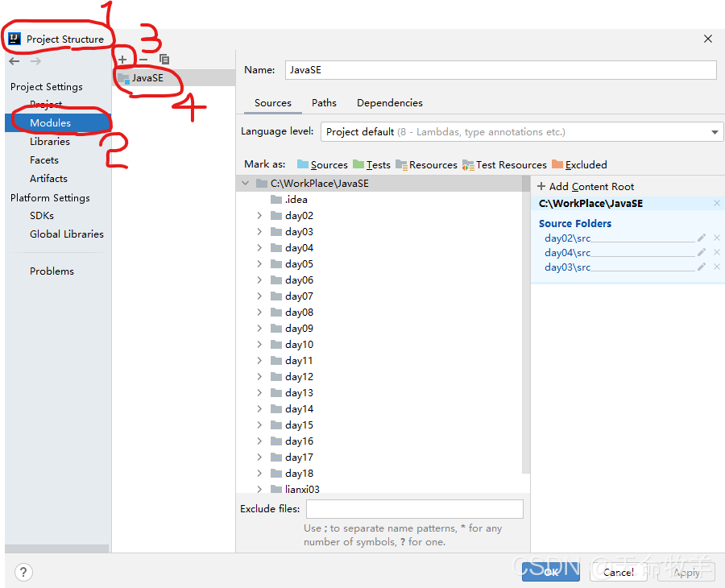Switch to the Paths tab
This screenshot has height=588, width=725.
pyautogui.click(x=324, y=103)
